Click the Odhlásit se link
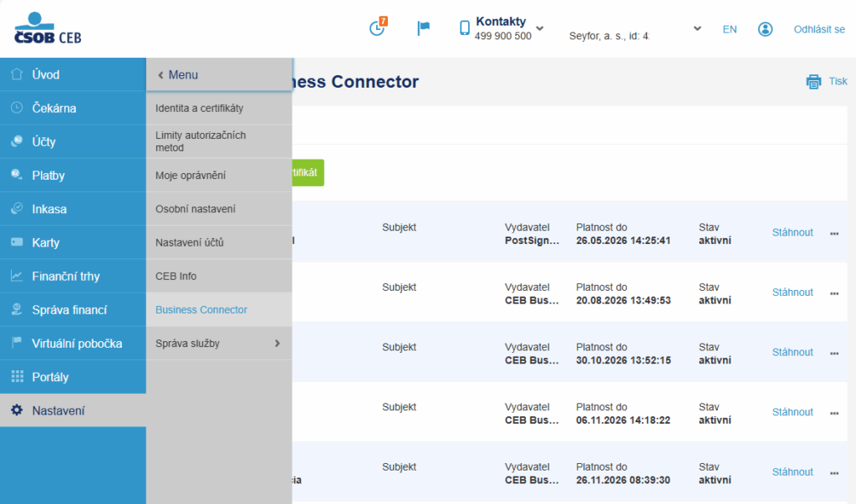The image size is (856, 504). point(818,29)
